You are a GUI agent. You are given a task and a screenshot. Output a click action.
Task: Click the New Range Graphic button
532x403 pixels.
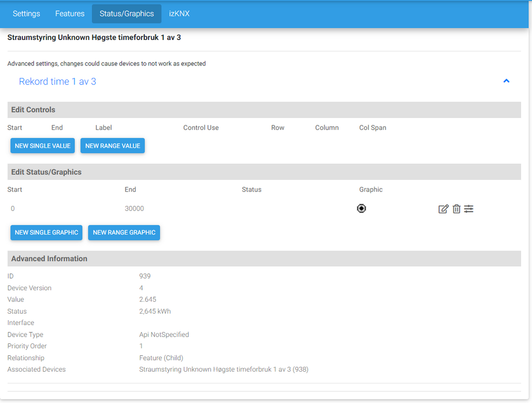click(124, 232)
